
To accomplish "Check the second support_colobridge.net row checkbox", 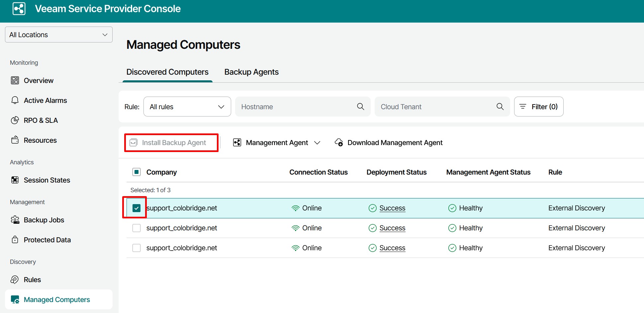I will click(137, 228).
